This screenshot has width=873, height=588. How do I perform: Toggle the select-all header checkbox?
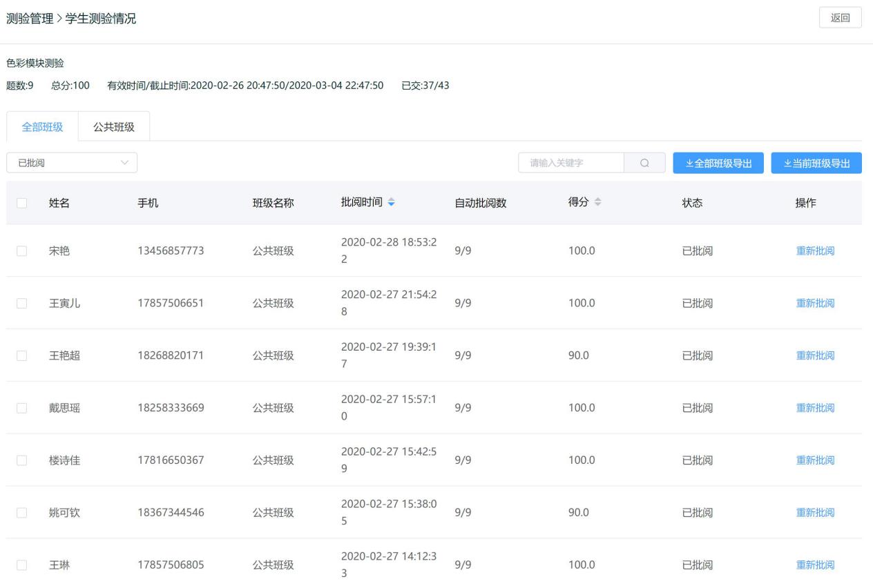pos(21,203)
